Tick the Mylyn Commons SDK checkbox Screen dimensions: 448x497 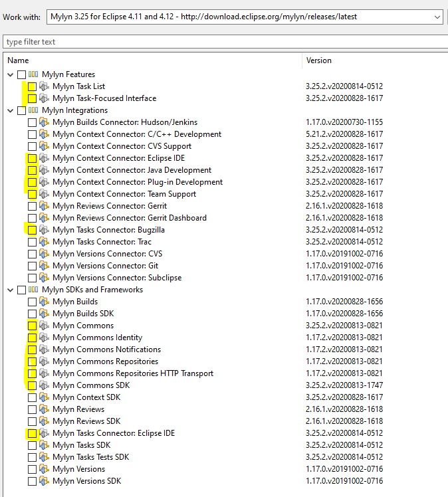[32, 385]
